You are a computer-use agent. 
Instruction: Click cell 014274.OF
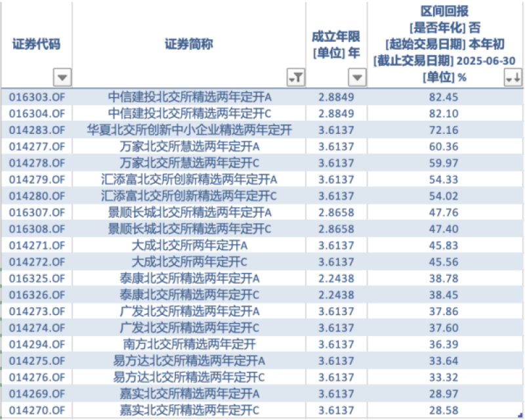[x=37, y=327]
